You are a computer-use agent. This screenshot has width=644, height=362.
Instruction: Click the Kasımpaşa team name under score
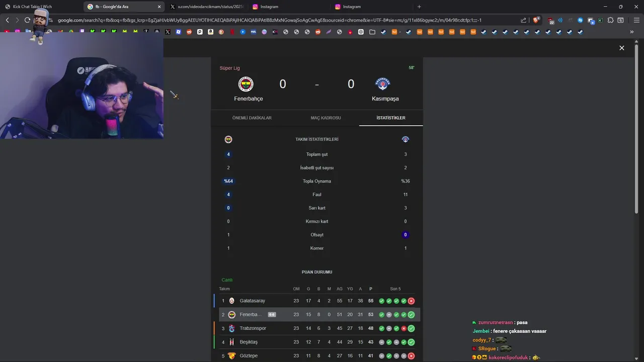coord(385,99)
